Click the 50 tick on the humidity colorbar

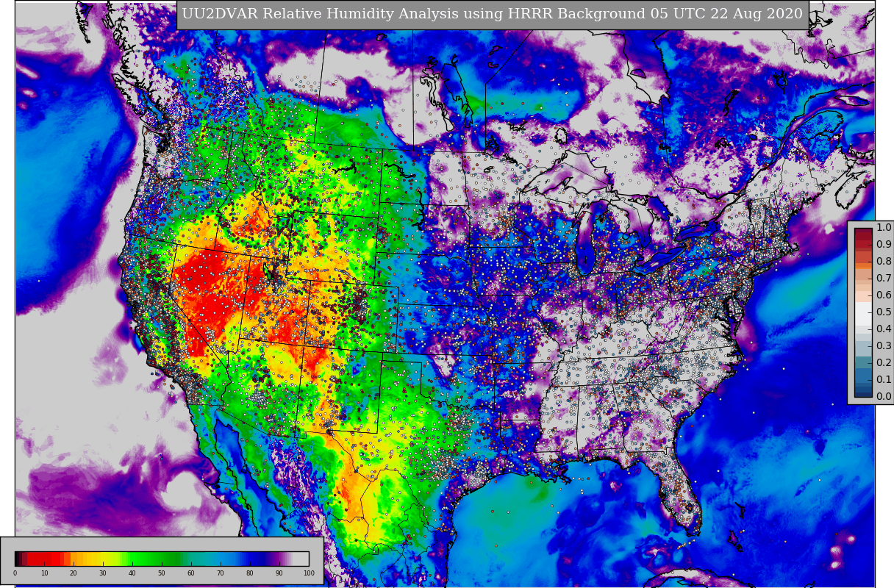162,573
